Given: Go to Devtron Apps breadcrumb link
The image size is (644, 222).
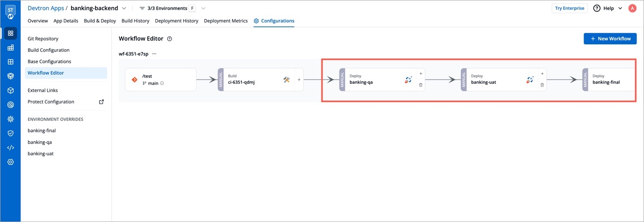Looking at the screenshot, I should pos(46,8).
